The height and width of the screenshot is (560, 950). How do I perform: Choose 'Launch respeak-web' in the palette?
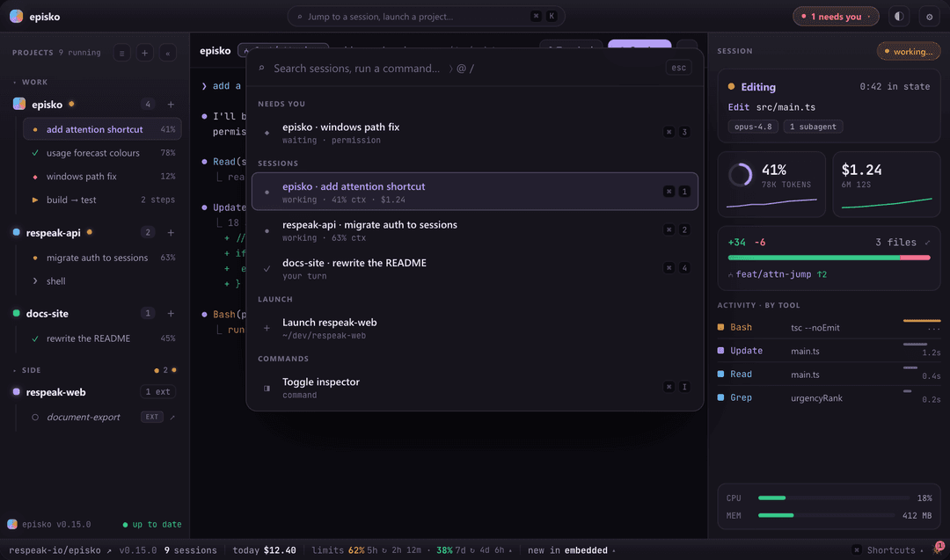click(x=474, y=328)
